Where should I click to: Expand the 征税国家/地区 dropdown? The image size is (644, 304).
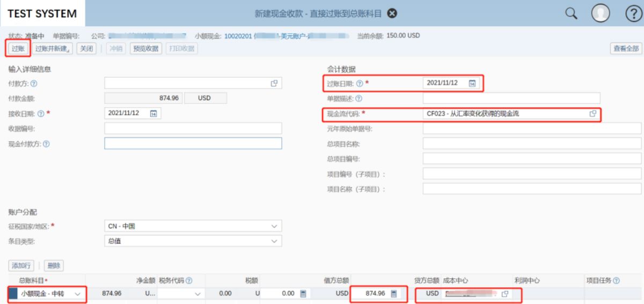point(275,226)
